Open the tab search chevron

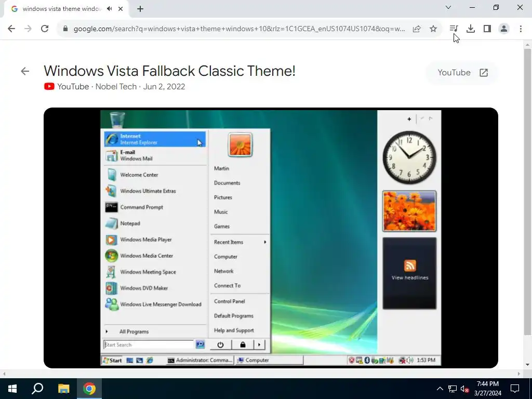point(448,7)
